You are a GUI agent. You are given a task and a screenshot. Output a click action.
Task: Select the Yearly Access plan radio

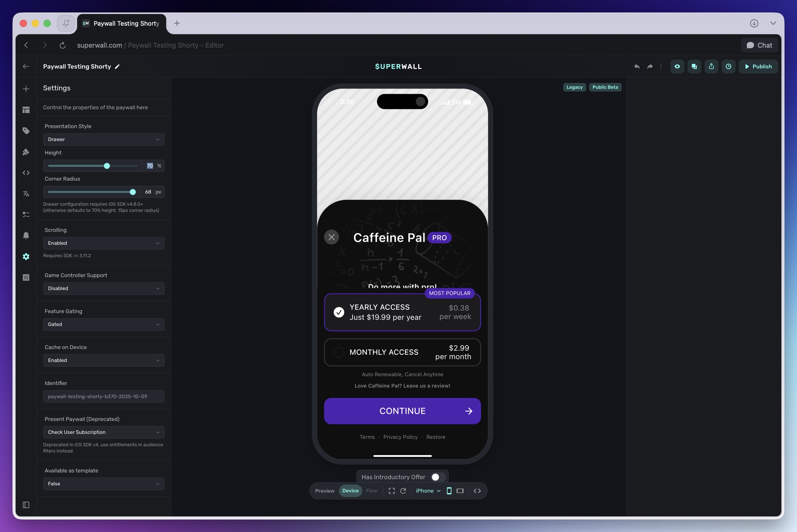(x=339, y=312)
